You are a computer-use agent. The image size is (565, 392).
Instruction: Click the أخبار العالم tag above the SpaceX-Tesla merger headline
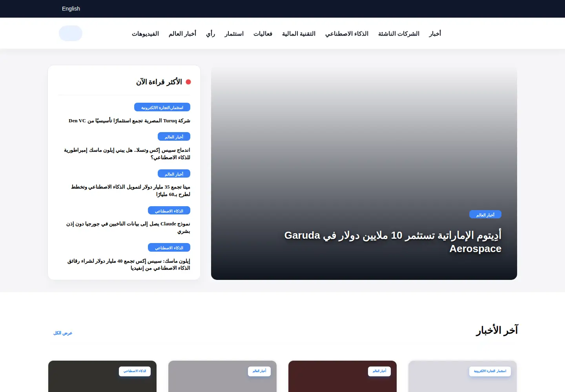174,137
